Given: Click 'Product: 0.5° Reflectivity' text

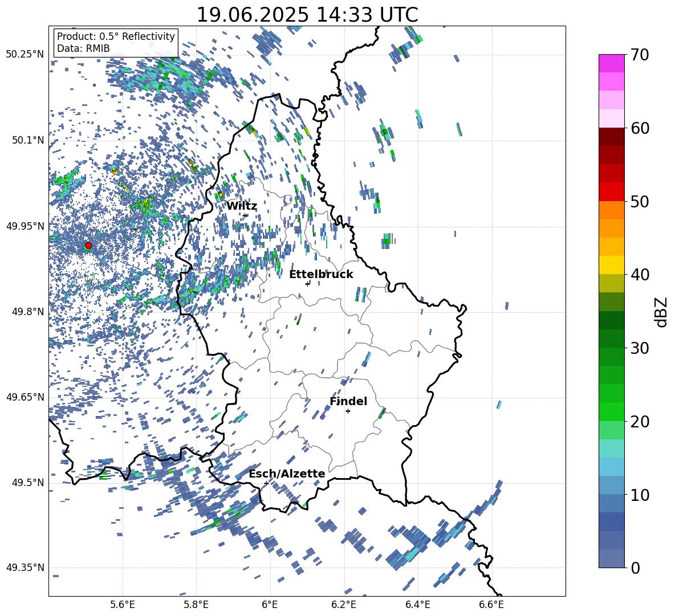Looking at the screenshot, I should pos(116,36).
